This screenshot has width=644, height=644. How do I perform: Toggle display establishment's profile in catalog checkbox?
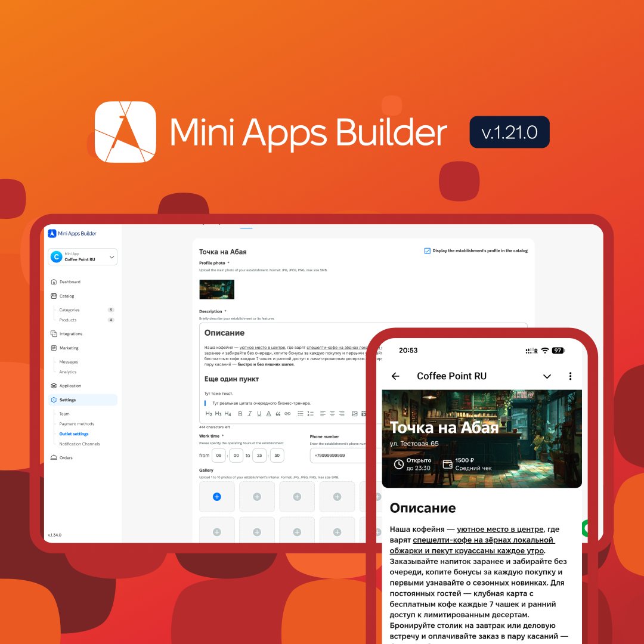click(x=427, y=250)
